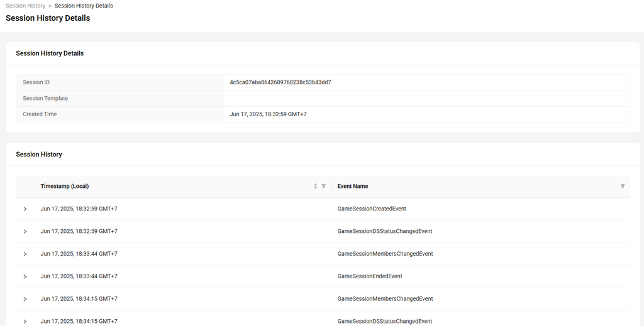Click the Event Name column header
Image resolution: width=644 pixels, height=326 pixels.
click(353, 186)
